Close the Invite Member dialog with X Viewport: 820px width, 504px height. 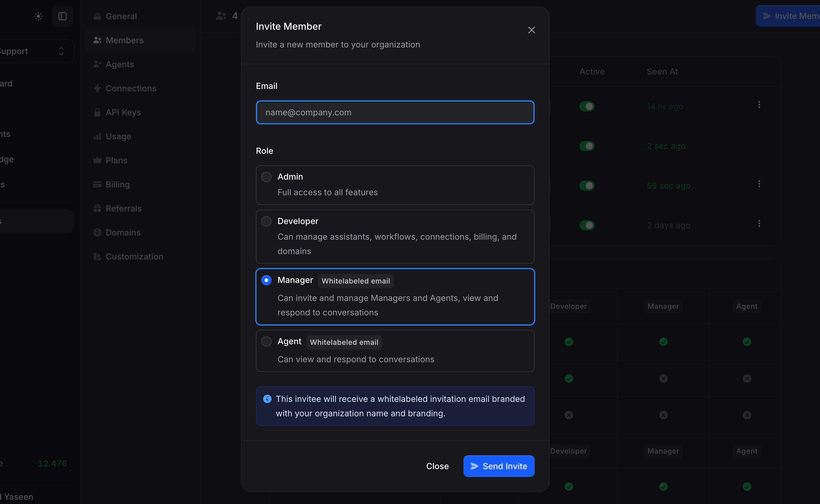click(531, 30)
